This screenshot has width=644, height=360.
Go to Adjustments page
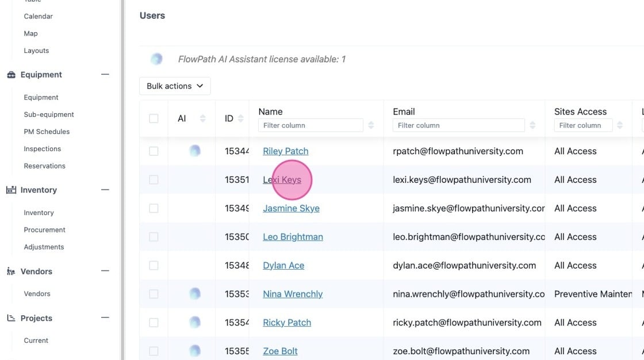pyautogui.click(x=44, y=247)
